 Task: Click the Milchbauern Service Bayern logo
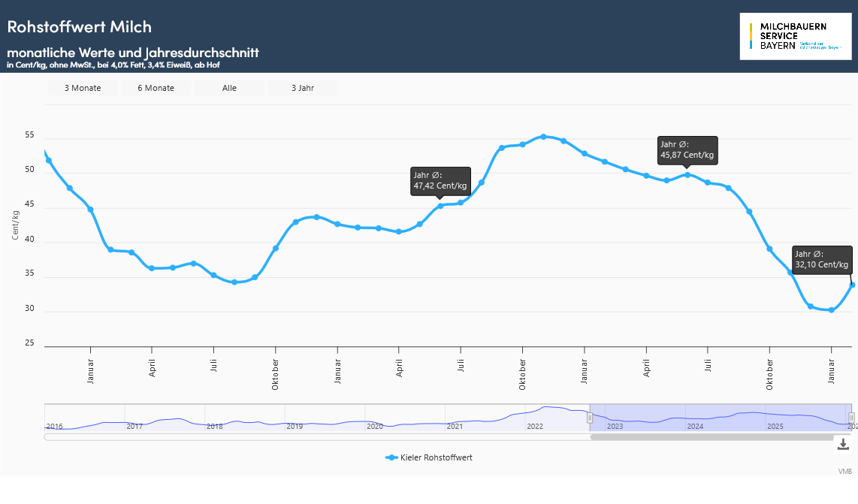(795, 36)
